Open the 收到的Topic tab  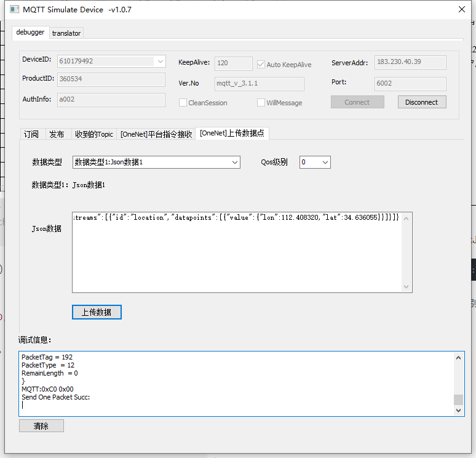[94, 134]
